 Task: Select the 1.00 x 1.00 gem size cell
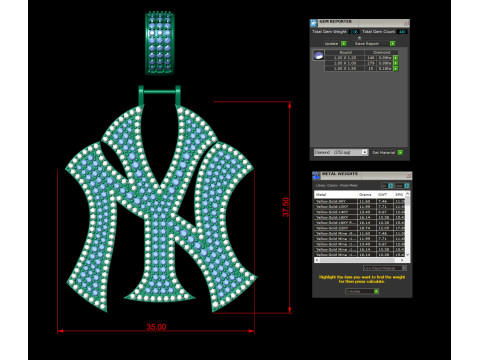tap(345, 63)
